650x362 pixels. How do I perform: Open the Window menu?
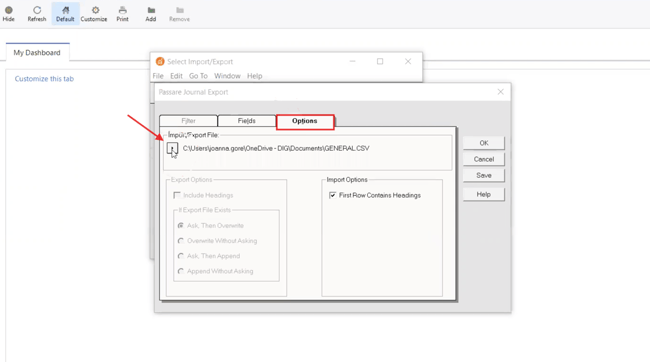(x=227, y=76)
